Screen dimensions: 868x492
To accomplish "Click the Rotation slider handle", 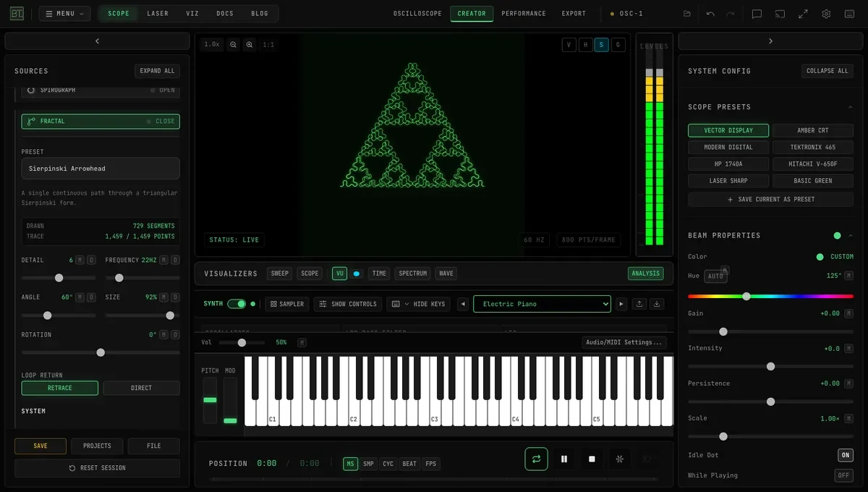I will click(101, 352).
